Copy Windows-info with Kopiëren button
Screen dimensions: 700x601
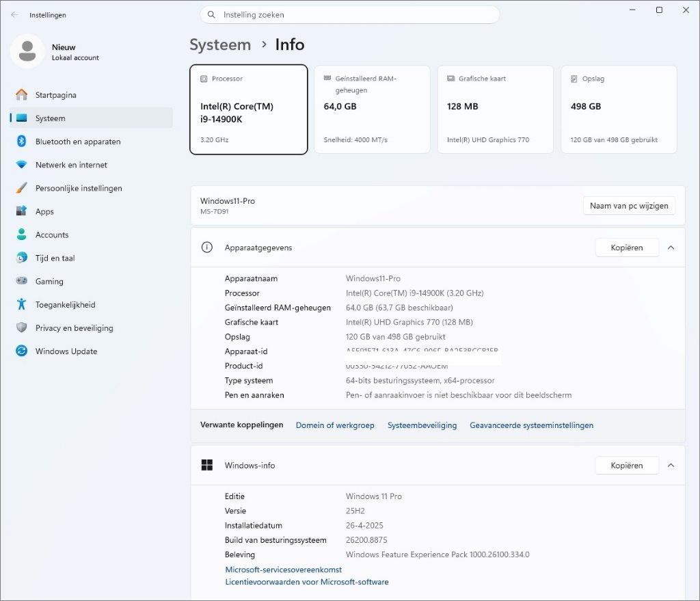point(627,465)
